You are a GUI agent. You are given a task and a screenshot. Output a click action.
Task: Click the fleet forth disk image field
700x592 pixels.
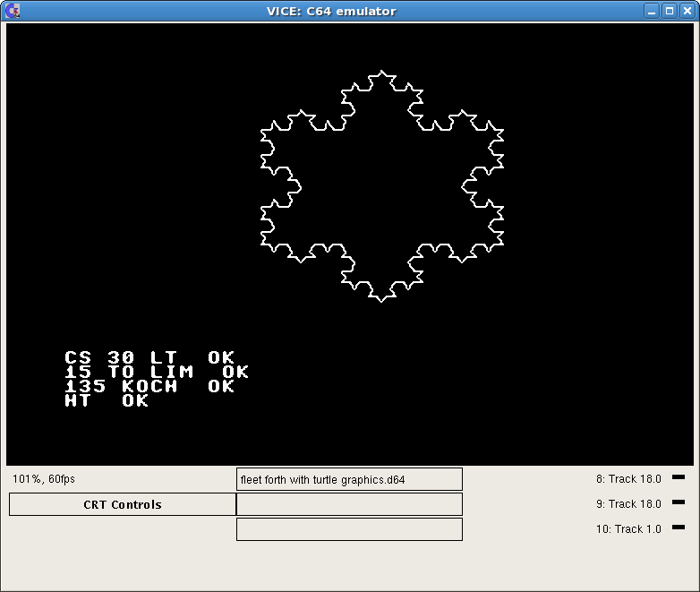349,479
